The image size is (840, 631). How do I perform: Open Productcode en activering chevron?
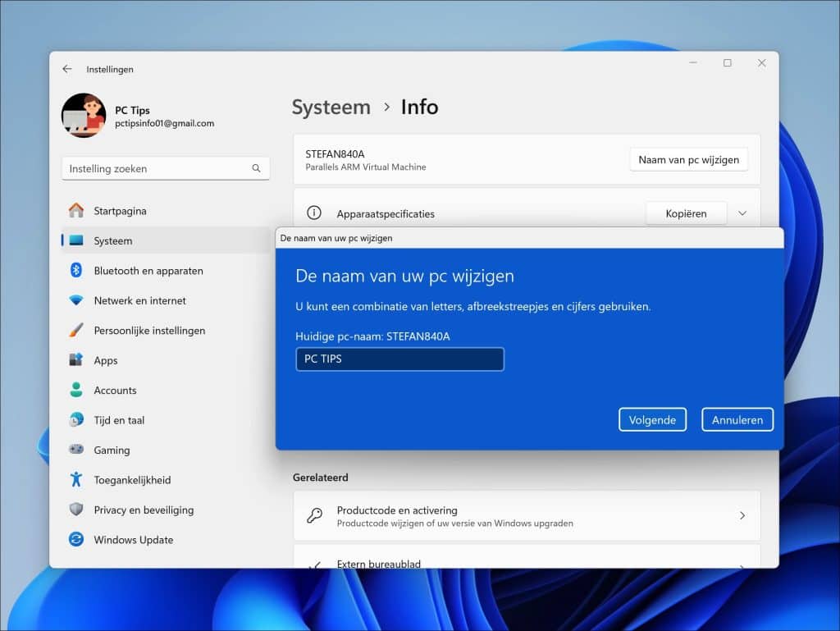742,515
